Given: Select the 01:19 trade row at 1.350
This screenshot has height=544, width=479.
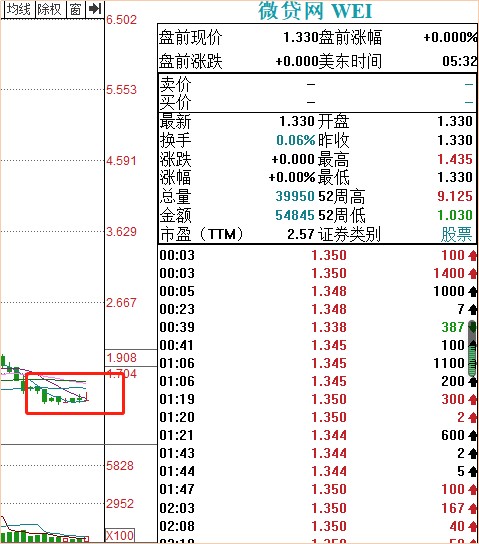Looking at the screenshot, I should (317, 399).
